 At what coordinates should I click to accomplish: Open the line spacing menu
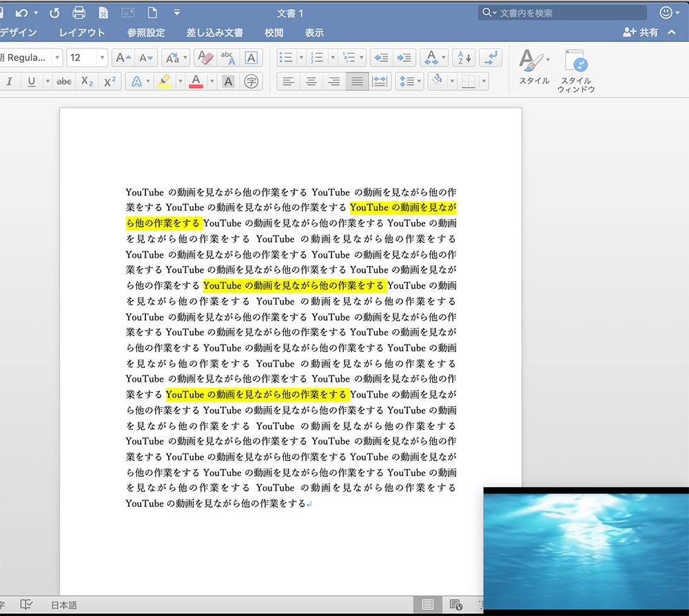click(409, 81)
